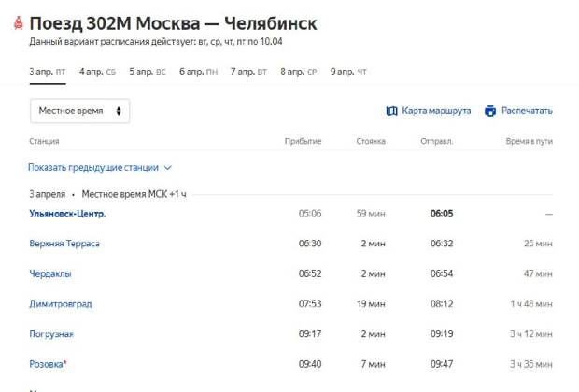Open the Ульяновск-Центр. station link
579x392 pixels.
[x=66, y=214]
